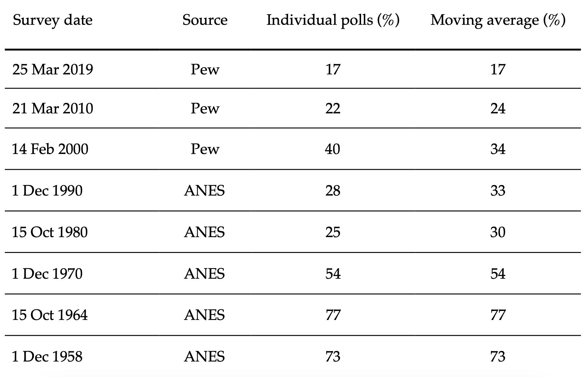The image size is (588, 377).
Task: Select the individual poll value 28
Action: pos(332,191)
